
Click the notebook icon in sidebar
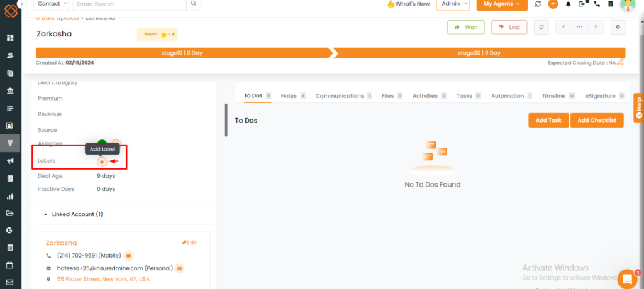pyautogui.click(x=10, y=178)
